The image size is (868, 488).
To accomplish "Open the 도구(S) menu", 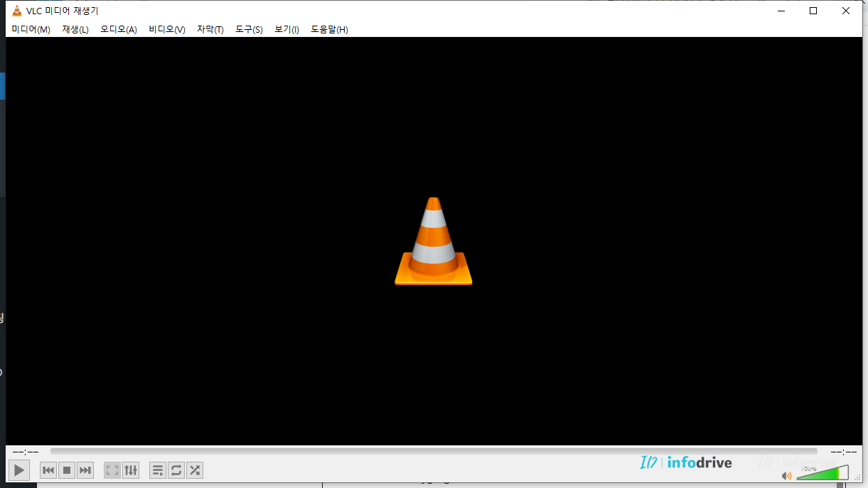I will (249, 29).
